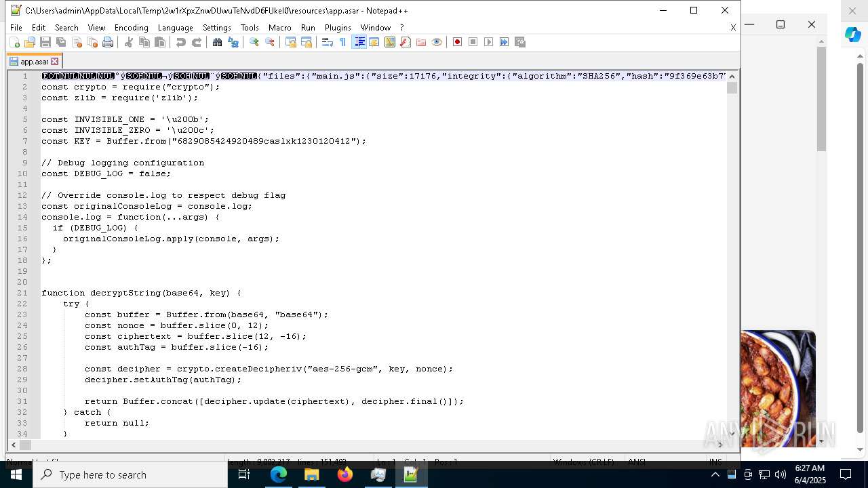Open Microsoft Edge from the taskbar
The width and height of the screenshot is (868, 488).
tap(279, 474)
